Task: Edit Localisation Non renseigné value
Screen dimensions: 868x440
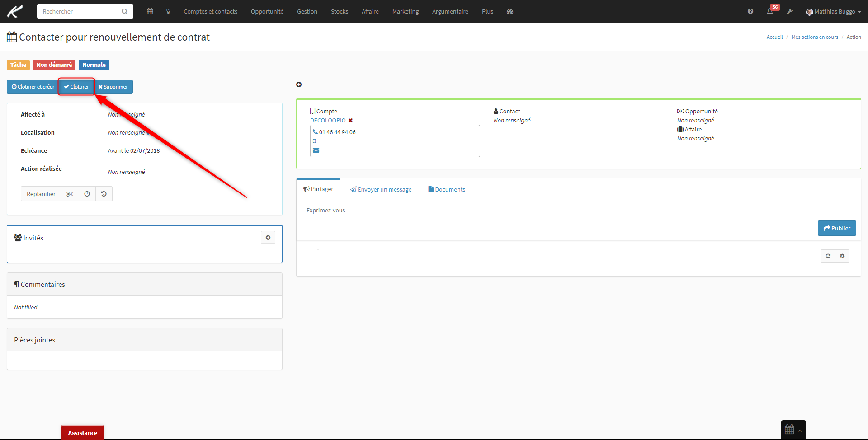Action: tap(127, 132)
